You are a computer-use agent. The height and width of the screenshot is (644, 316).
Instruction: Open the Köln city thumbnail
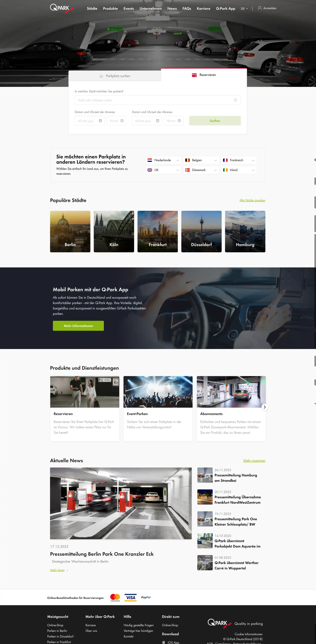coord(114,231)
